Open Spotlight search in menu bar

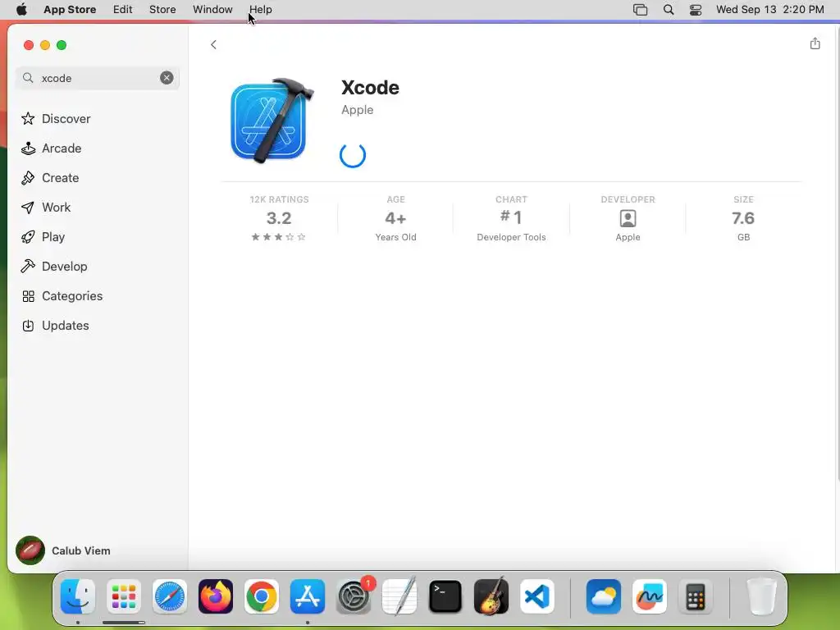(668, 10)
